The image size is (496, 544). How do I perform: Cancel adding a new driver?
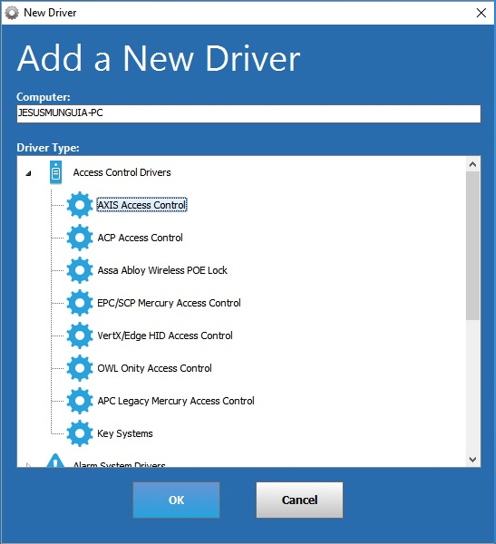pos(300,500)
